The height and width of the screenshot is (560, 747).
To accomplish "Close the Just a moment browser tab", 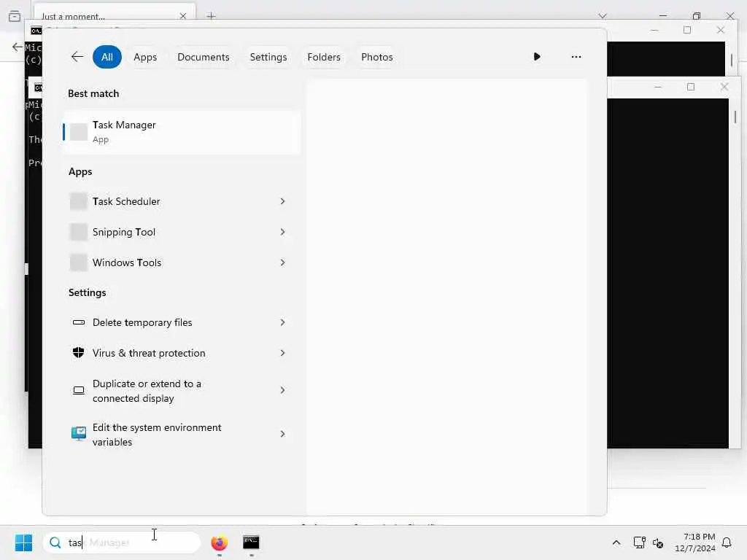I will point(183,16).
